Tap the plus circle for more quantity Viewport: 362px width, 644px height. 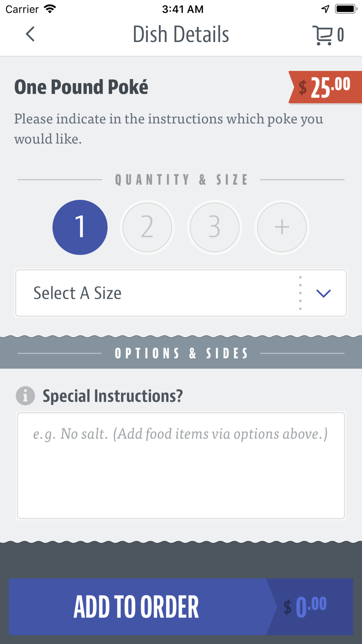point(282,227)
